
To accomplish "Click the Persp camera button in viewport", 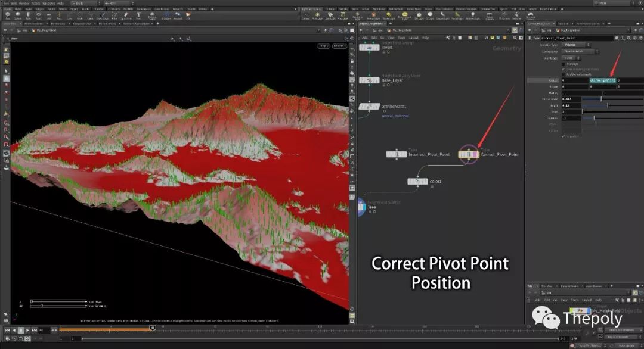I will 323,45.
